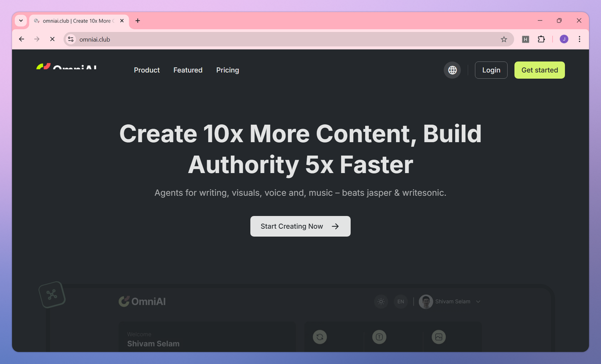Click the H extension icon in toolbar
The image size is (601, 364).
coord(525,39)
